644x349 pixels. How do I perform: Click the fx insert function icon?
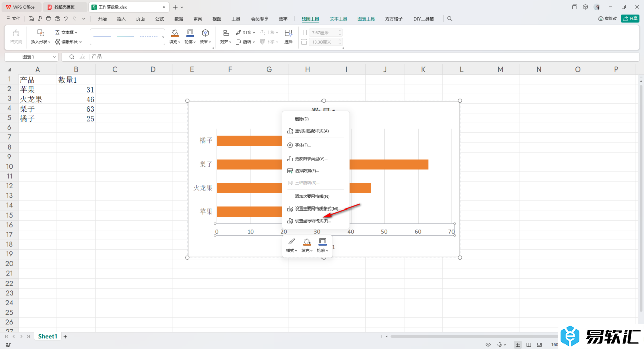tap(83, 57)
